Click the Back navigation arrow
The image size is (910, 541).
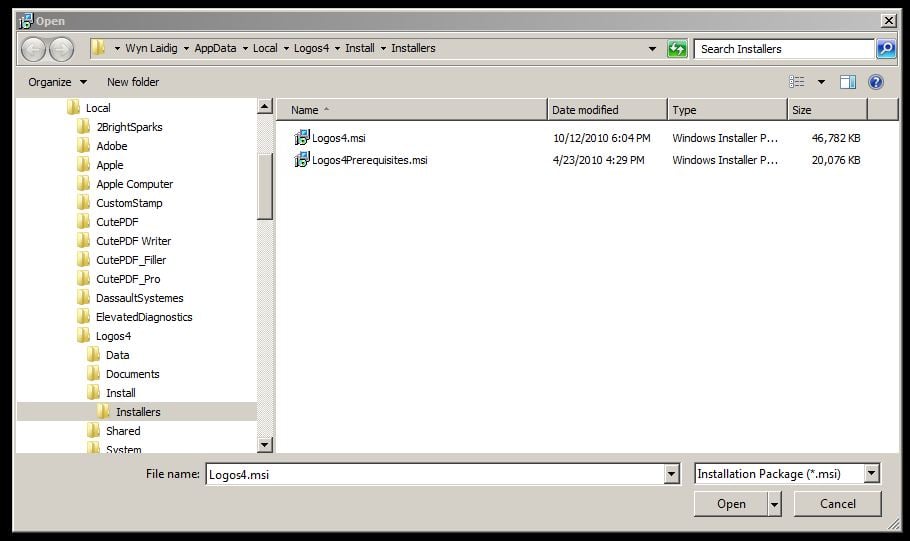pyautogui.click(x=33, y=49)
